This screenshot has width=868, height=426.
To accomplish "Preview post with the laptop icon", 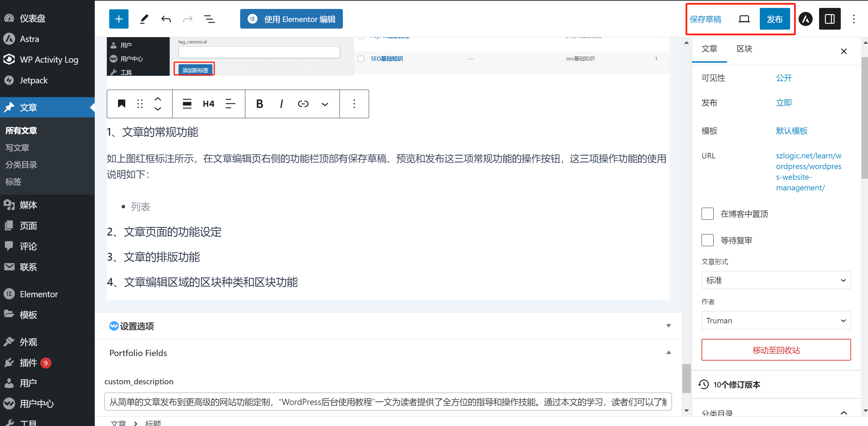I will tap(744, 19).
